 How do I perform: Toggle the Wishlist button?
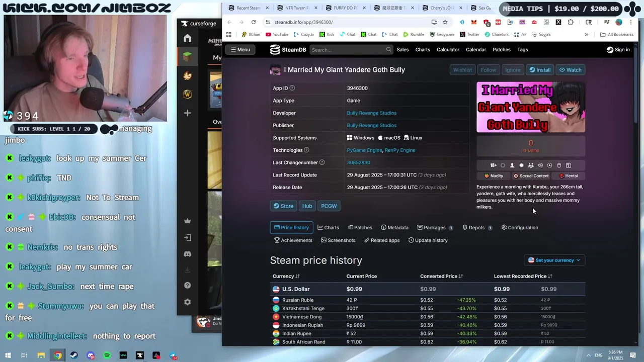[462, 70]
